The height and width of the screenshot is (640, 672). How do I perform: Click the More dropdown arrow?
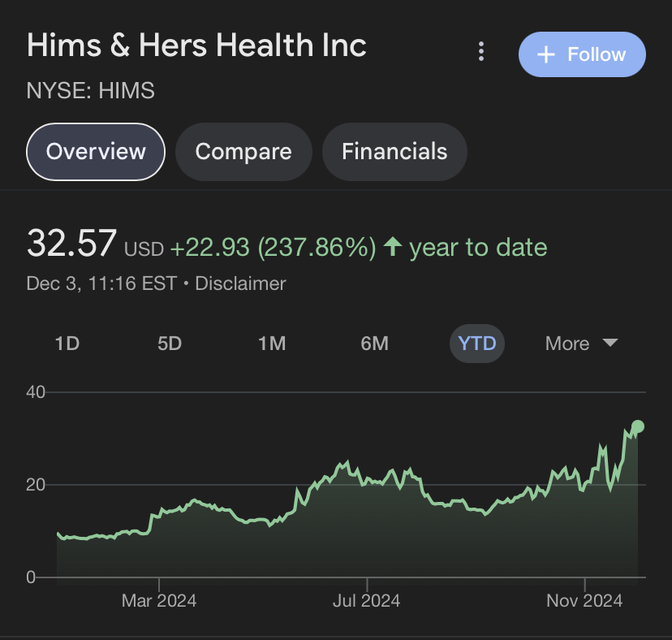(610, 344)
